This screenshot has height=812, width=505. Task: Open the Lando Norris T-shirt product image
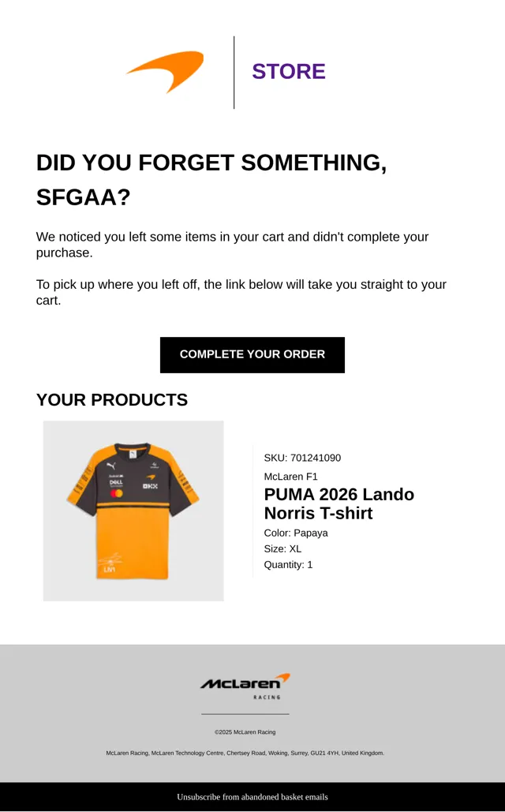click(x=133, y=511)
